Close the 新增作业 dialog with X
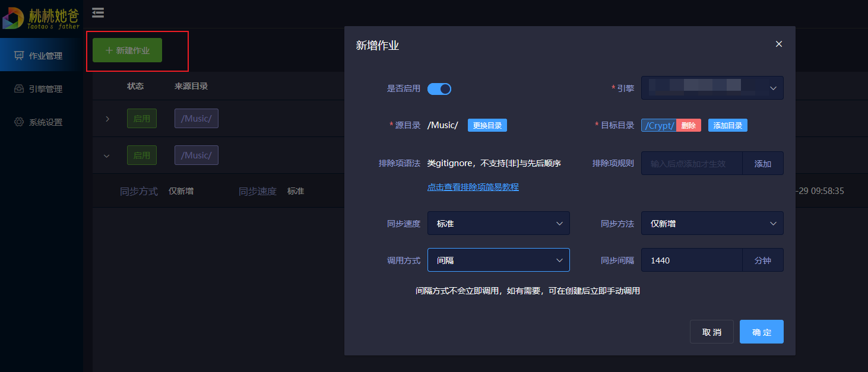The width and height of the screenshot is (868, 372). [x=779, y=44]
